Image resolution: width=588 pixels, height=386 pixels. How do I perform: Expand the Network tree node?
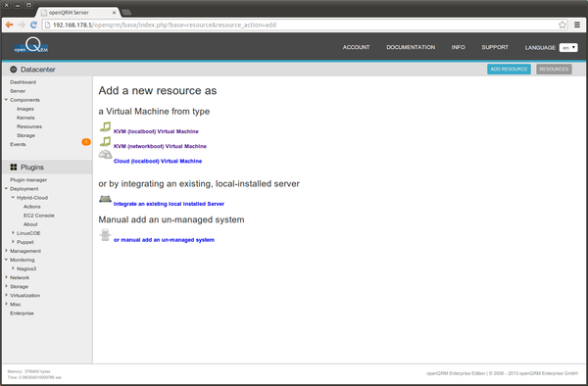point(7,277)
